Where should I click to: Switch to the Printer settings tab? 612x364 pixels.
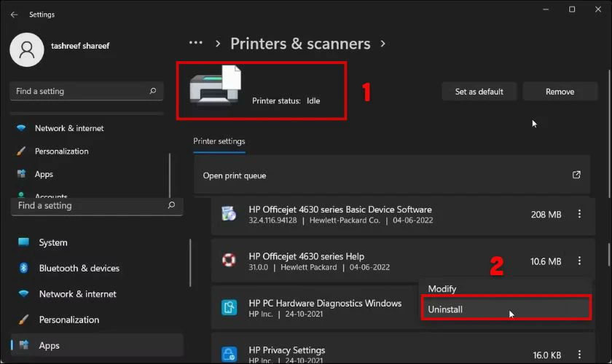(x=219, y=142)
